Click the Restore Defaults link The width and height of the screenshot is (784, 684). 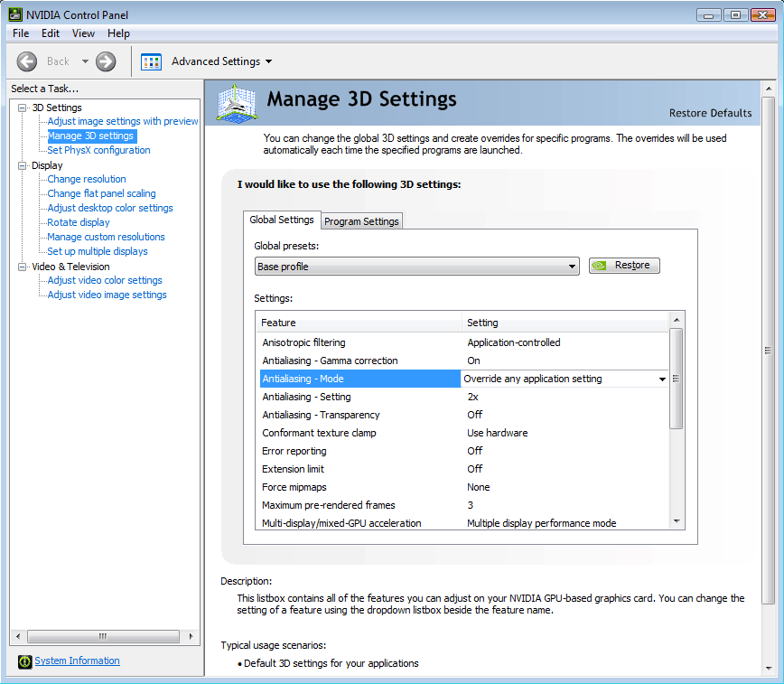pos(711,113)
